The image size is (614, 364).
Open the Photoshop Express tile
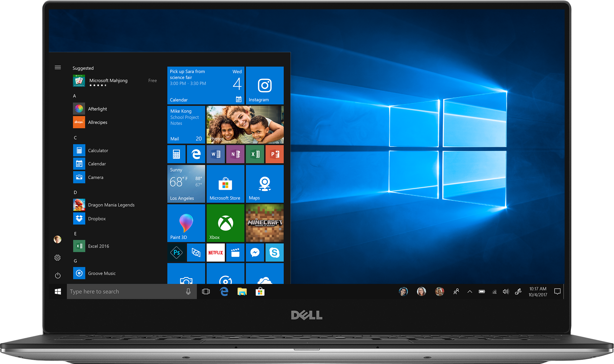[176, 252]
